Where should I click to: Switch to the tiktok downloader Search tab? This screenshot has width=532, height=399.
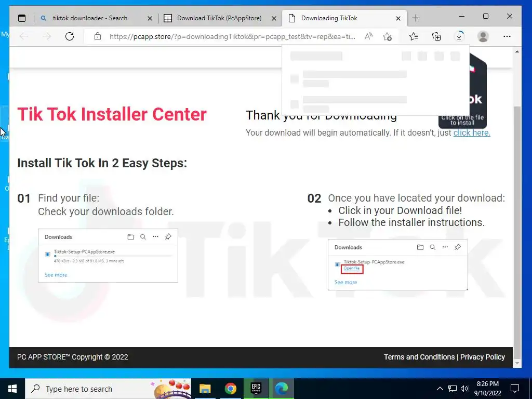tap(96, 18)
